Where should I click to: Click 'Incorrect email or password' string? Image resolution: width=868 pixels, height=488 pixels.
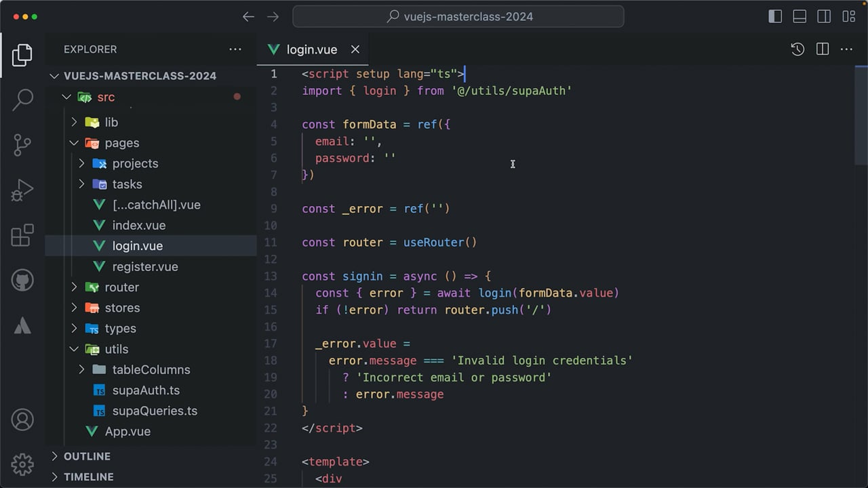coord(454,378)
